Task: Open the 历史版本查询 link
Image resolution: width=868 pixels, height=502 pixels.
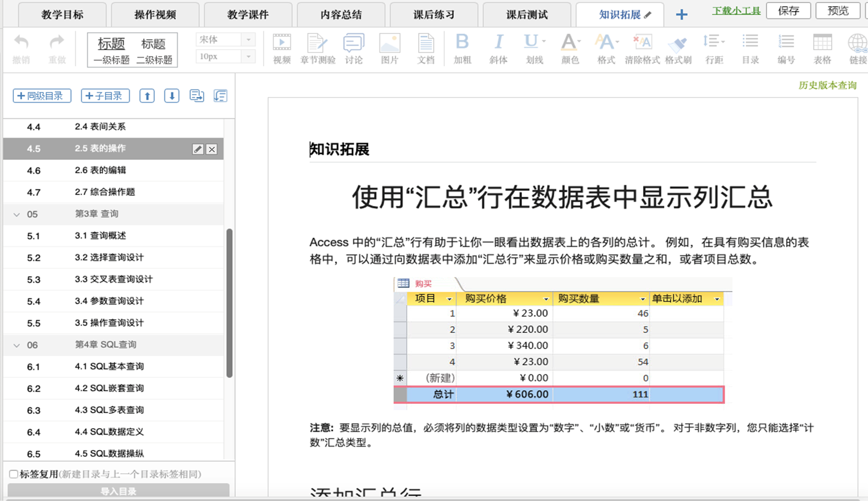Action: click(827, 85)
